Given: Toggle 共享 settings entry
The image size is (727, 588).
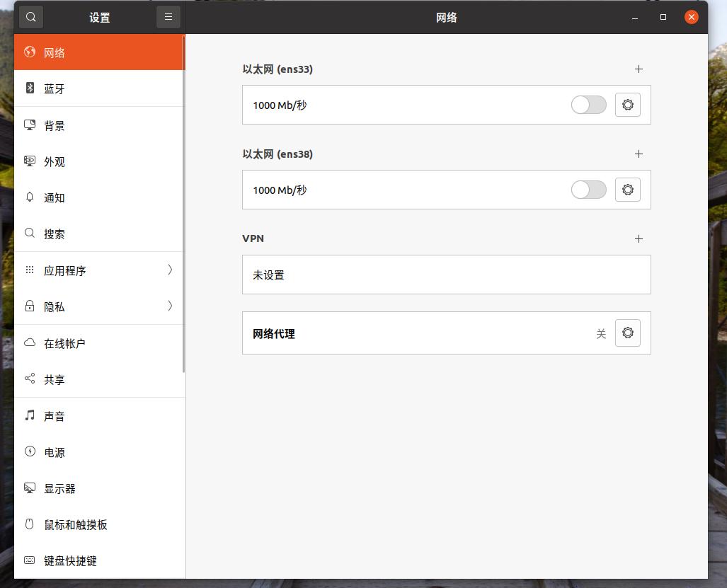Looking at the screenshot, I should [x=55, y=379].
